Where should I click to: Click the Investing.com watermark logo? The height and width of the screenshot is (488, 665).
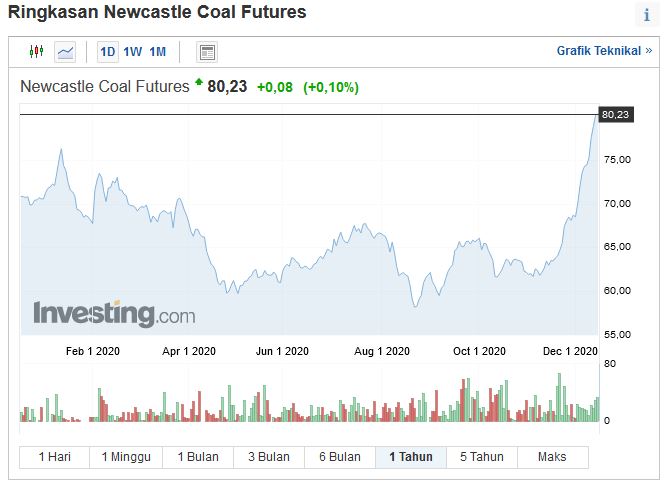pos(115,314)
